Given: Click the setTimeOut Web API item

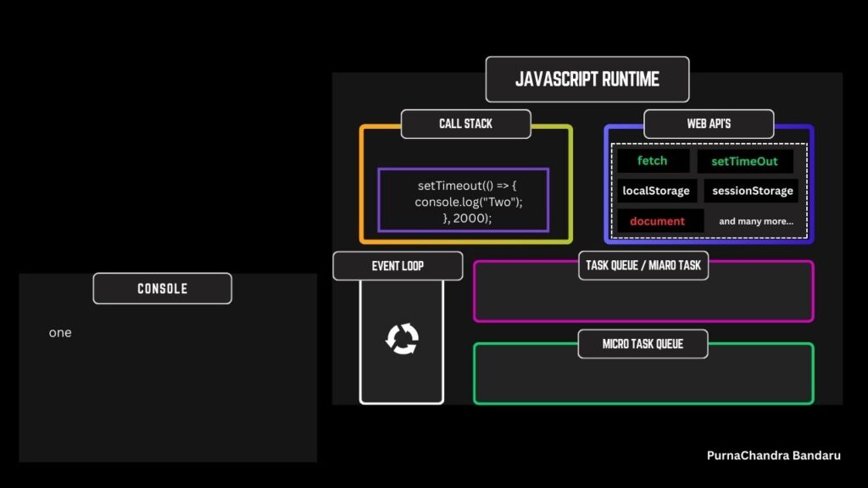Looking at the screenshot, I should (745, 161).
